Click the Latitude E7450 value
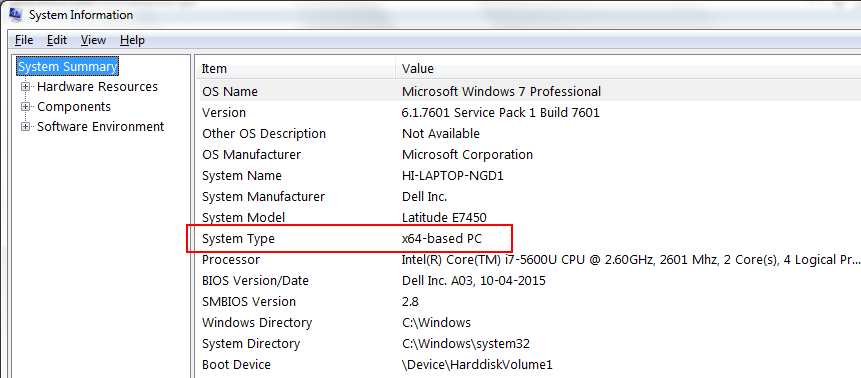The height and width of the screenshot is (378, 861). 444,218
